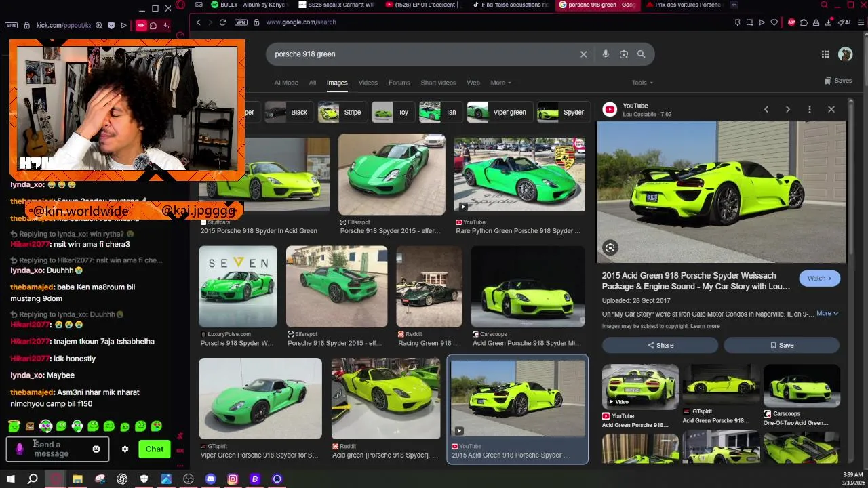Screen dimensions: 868x488
Task: Open the Google account avatar menu
Action: (x=845, y=54)
